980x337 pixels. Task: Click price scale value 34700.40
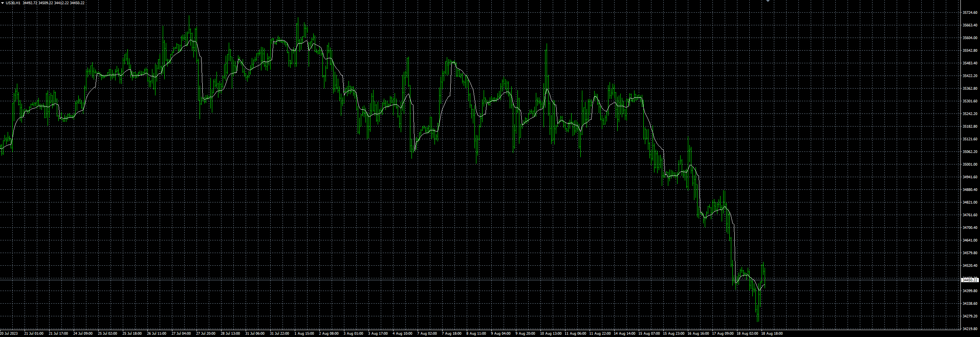coord(970,228)
